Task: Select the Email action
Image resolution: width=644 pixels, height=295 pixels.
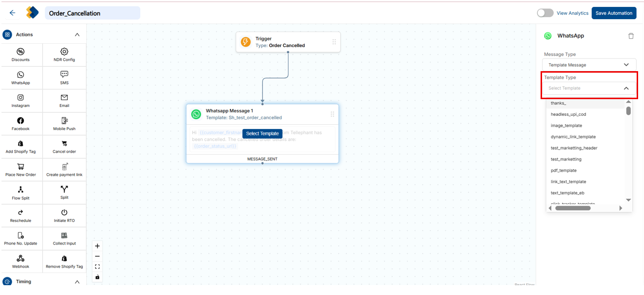Action: [x=64, y=101]
